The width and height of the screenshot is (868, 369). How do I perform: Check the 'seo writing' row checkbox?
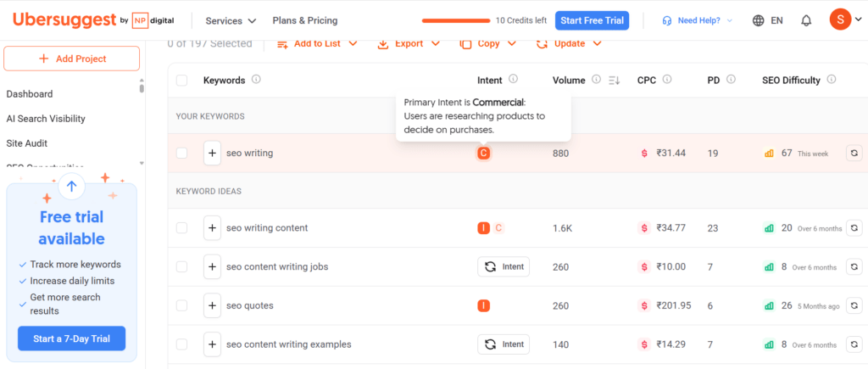pos(181,153)
